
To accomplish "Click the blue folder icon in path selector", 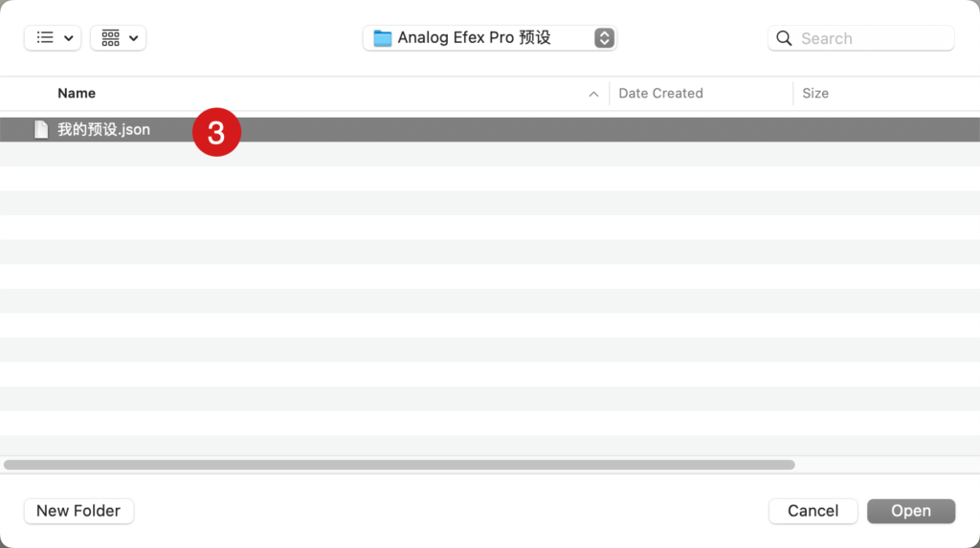I will point(383,38).
